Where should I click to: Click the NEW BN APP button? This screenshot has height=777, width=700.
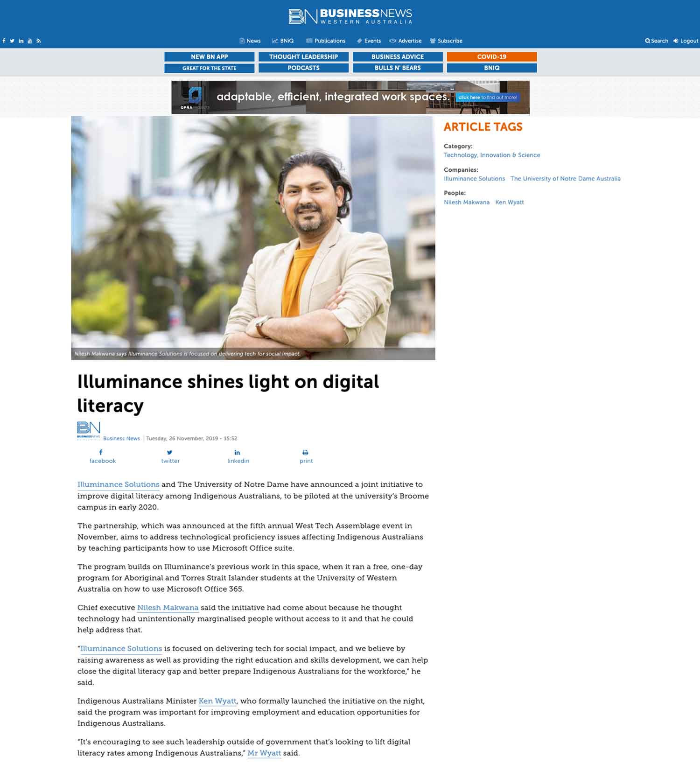click(209, 56)
